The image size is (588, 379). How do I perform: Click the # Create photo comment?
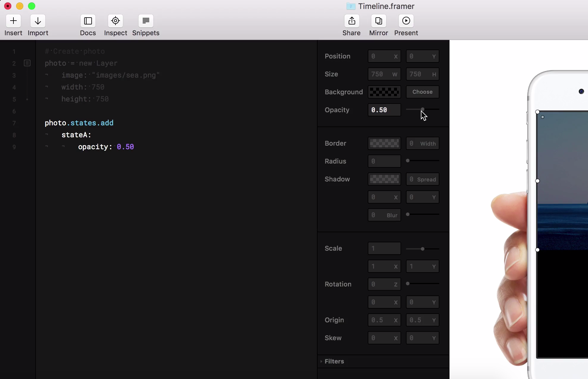coord(75,51)
